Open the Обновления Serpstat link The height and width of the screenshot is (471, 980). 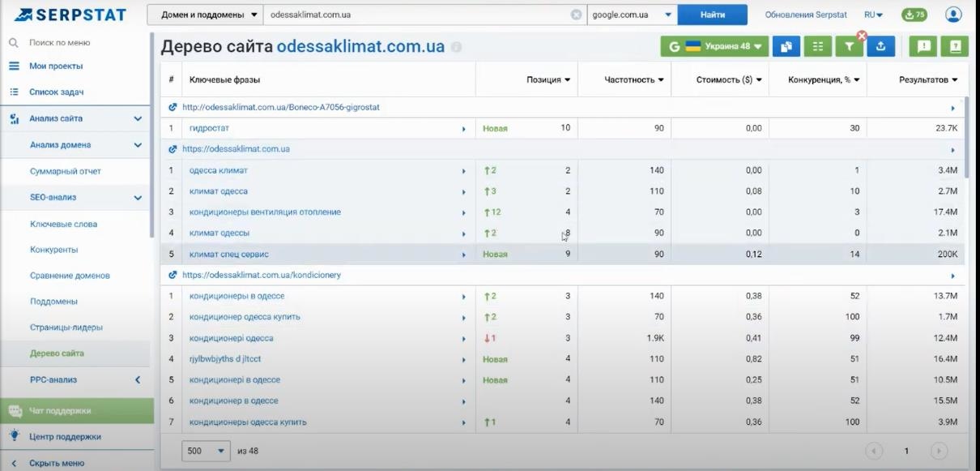click(x=806, y=15)
